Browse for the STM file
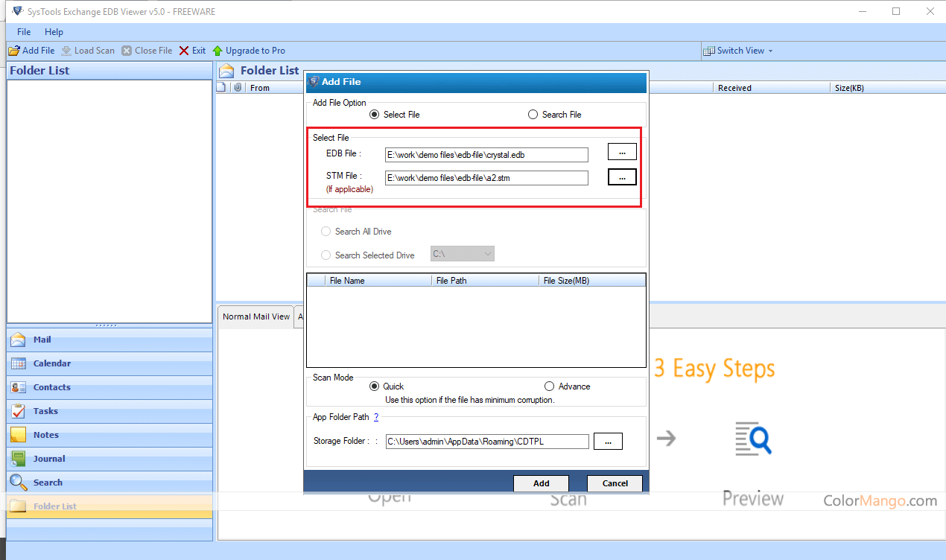Screen dimensions: 946x560 point(622,177)
